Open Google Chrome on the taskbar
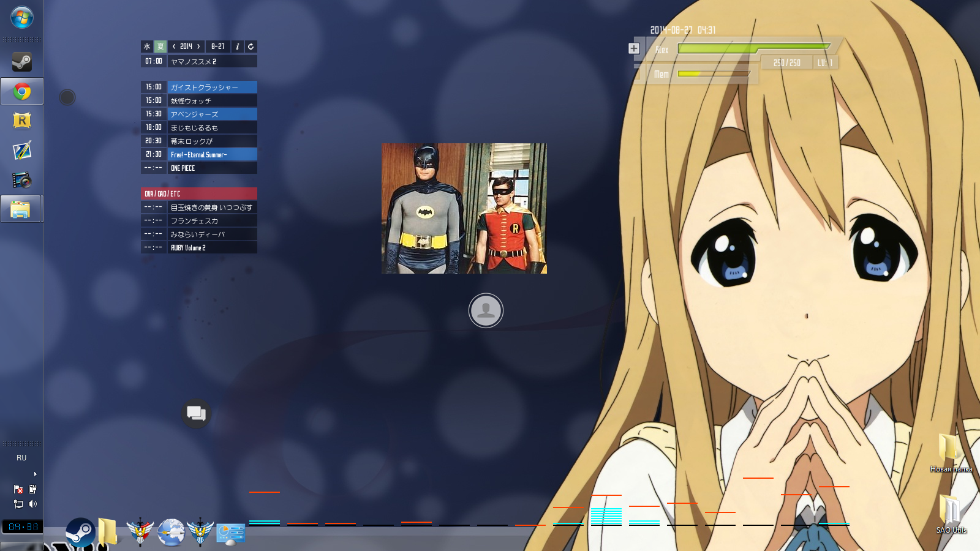The width and height of the screenshot is (980, 551). tap(21, 92)
